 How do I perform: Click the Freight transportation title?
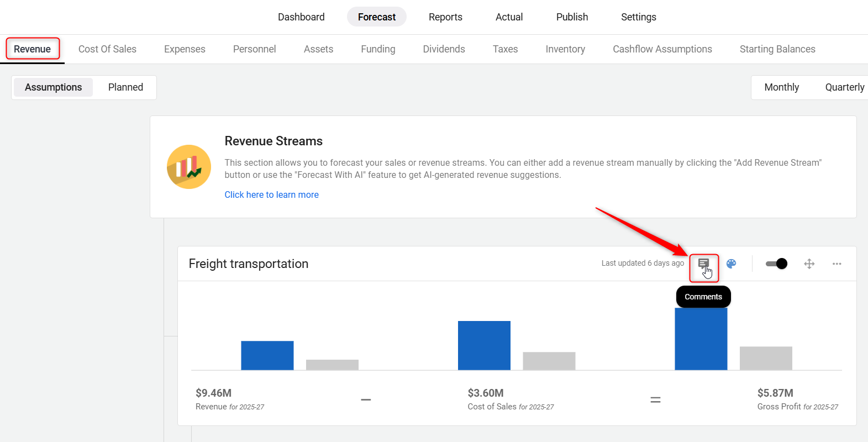point(248,264)
